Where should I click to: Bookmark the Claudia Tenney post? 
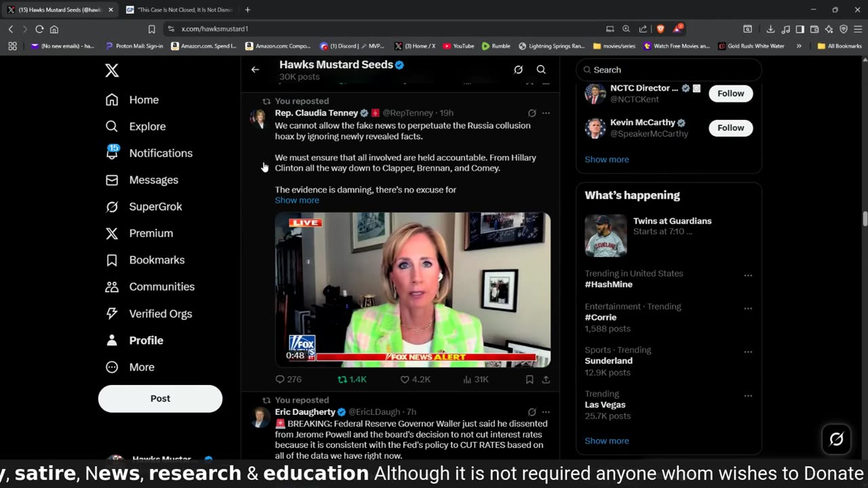coord(530,380)
